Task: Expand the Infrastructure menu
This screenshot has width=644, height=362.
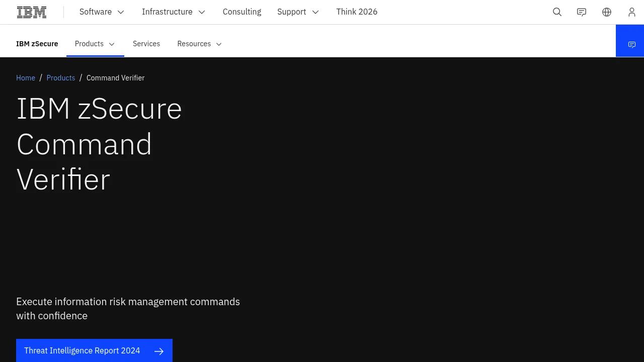Action: tap(174, 12)
